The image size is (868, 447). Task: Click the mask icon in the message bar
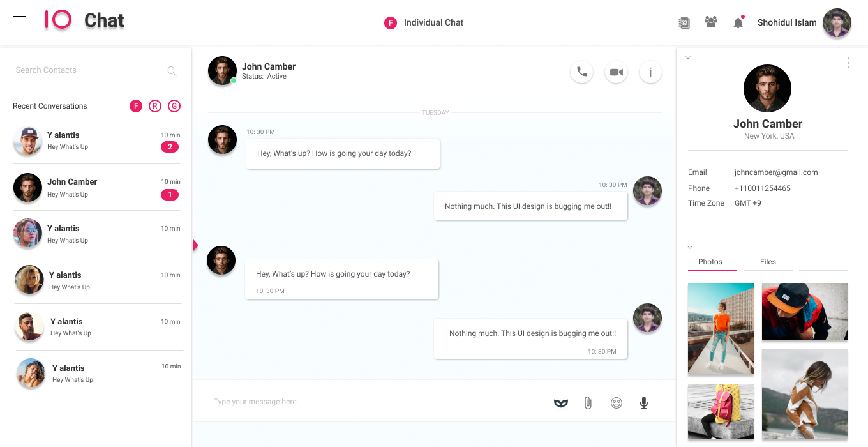(560, 403)
